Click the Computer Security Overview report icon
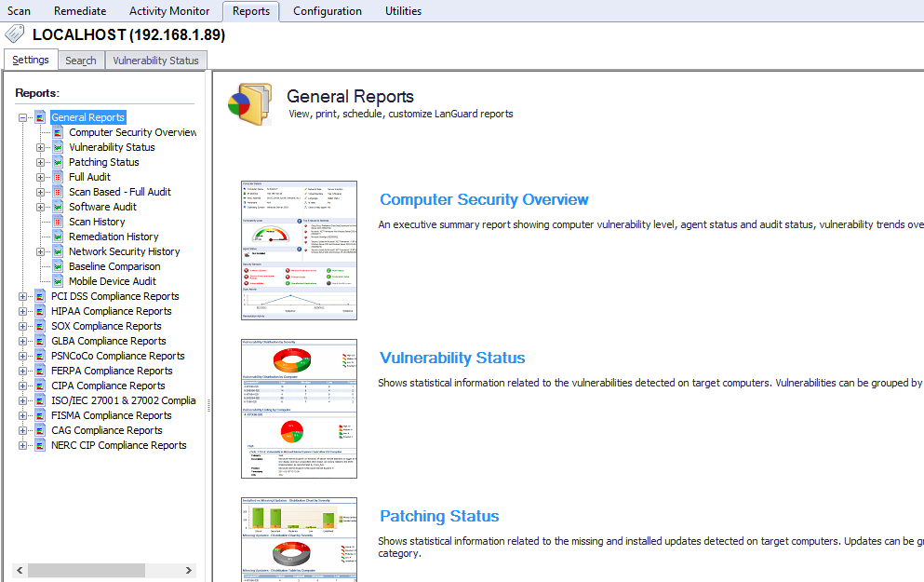This screenshot has width=924, height=582. pyautogui.click(x=58, y=132)
